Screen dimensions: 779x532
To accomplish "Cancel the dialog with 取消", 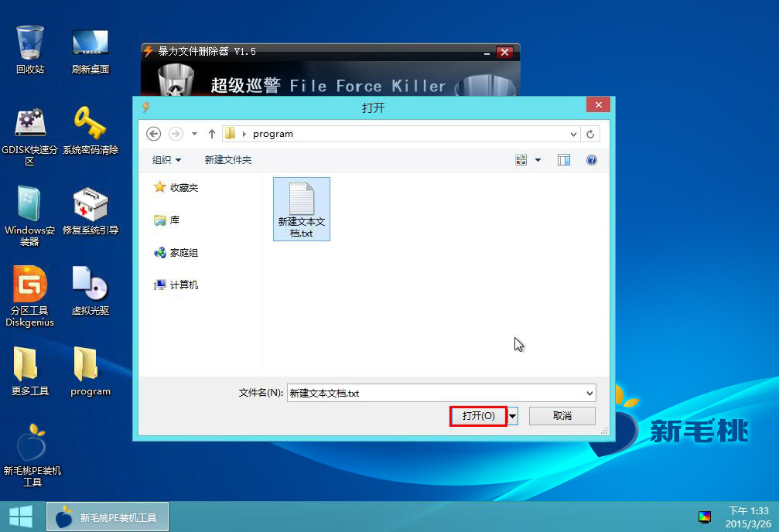I will coord(562,416).
